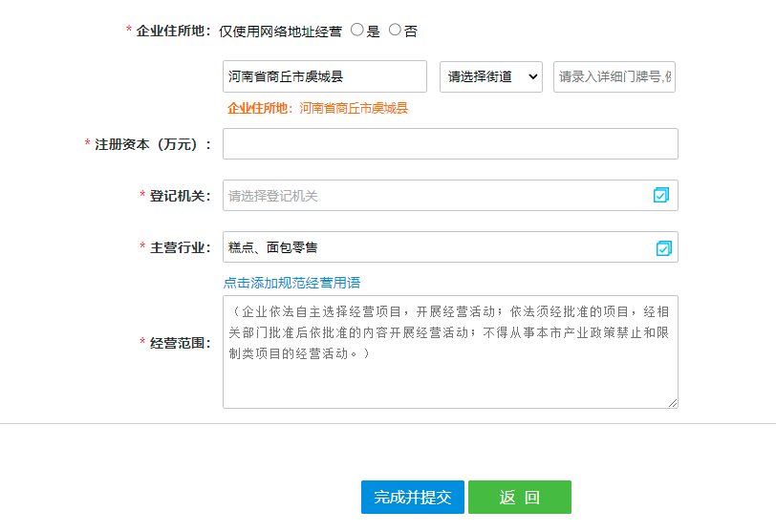
Task: Open the 点击添加规范经营用语 link
Action: point(291,283)
